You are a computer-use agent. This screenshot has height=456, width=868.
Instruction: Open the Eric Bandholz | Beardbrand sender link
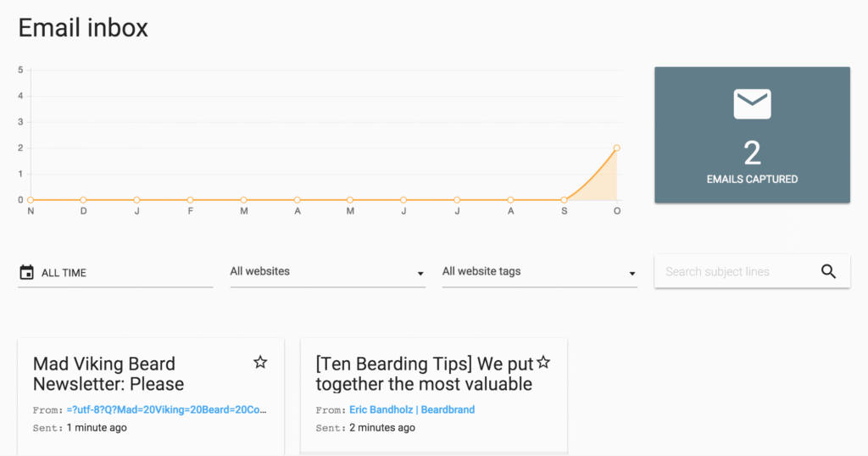412,410
